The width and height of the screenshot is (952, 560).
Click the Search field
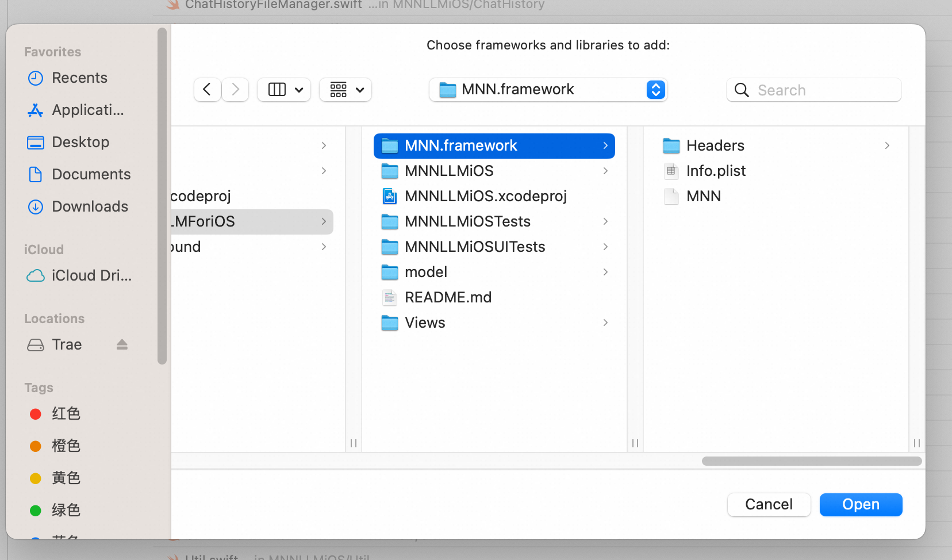click(813, 90)
